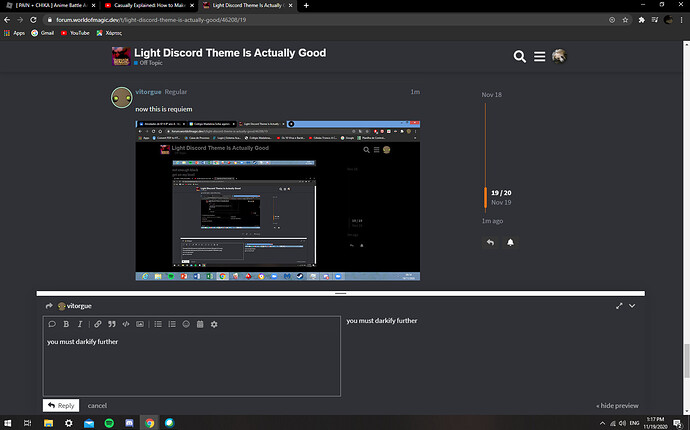This screenshot has height=430, width=690.
Task: Open vitorgue username link on post
Action: (148, 92)
